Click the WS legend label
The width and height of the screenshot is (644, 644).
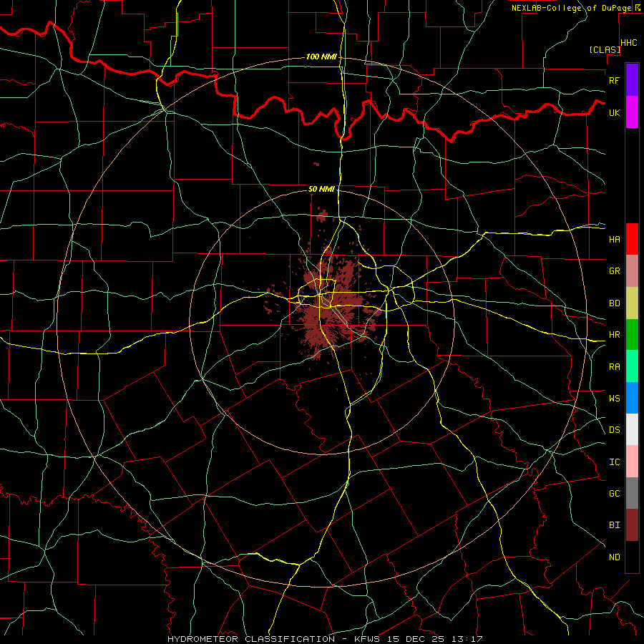(x=614, y=399)
